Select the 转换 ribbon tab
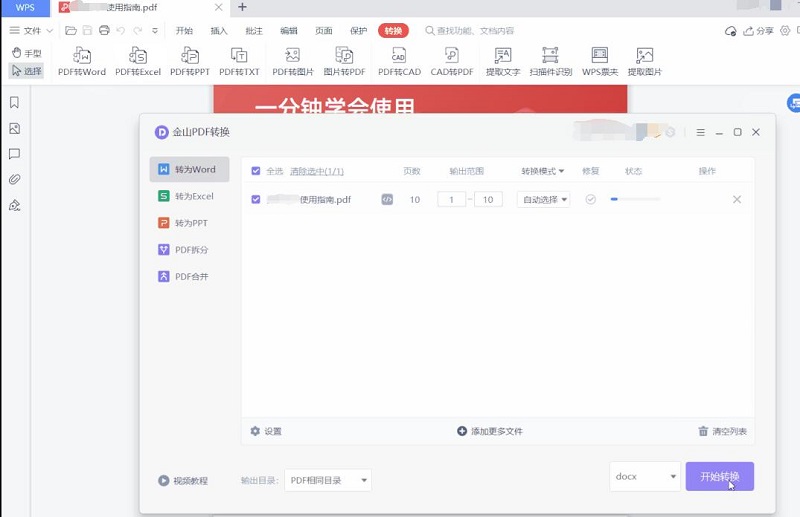800x517 pixels. (x=393, y=31)
